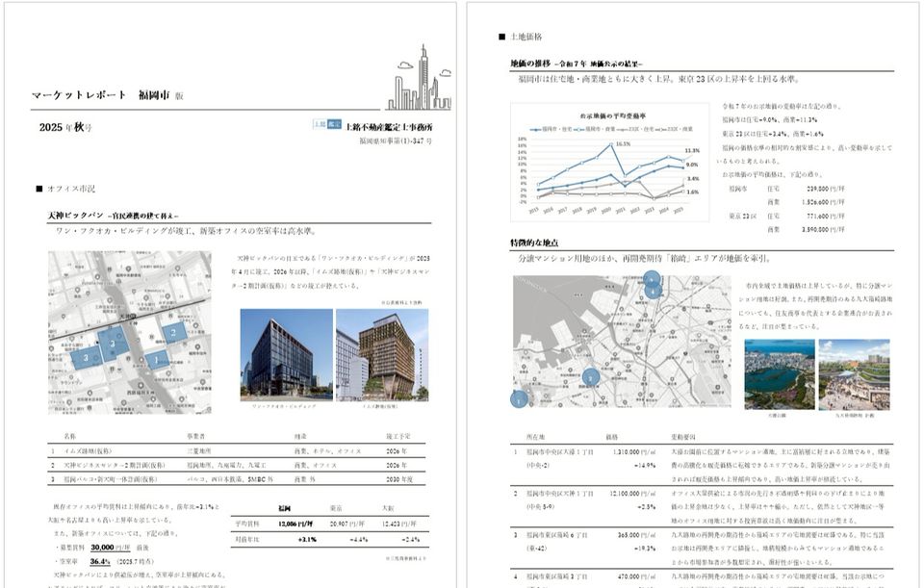924x588 pixels.
Task: Click the 天神ビックバン section heading
Action: (73, 217)
